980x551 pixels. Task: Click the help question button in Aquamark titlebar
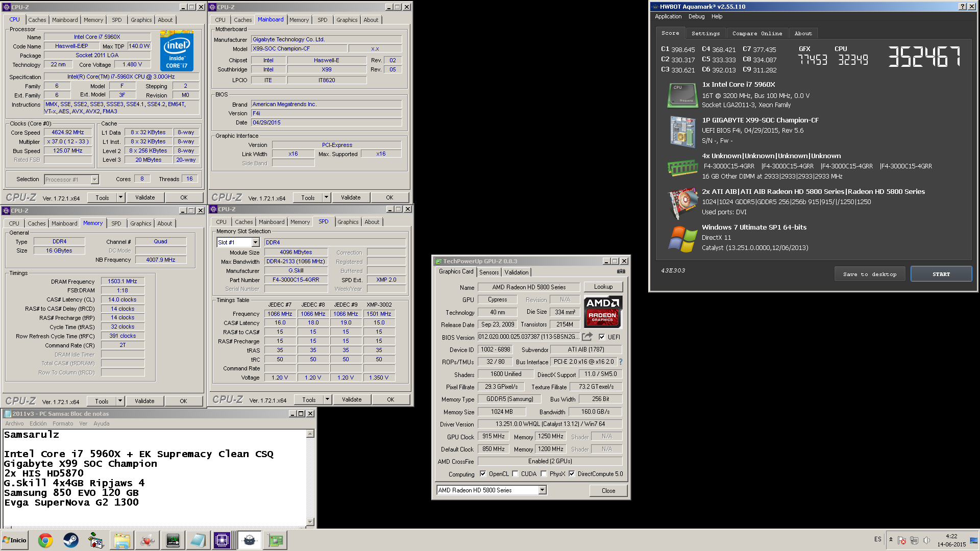click(x=962, y=7)
